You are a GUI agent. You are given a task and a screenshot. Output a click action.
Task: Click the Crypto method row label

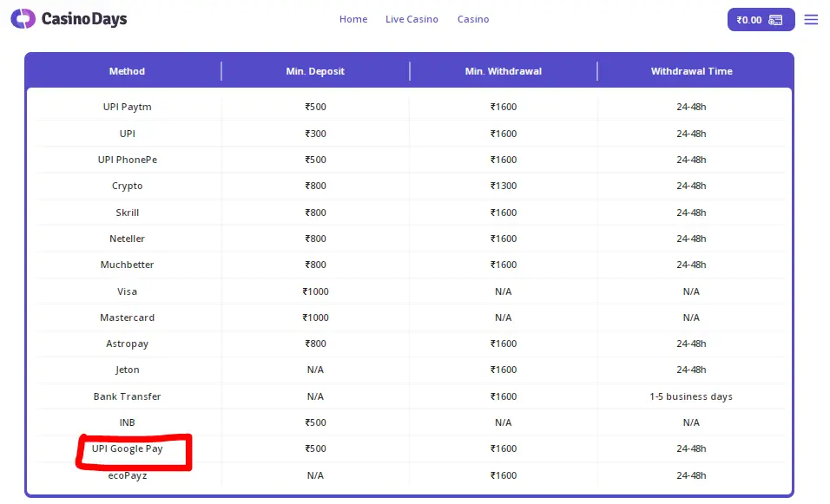(128, 186)
